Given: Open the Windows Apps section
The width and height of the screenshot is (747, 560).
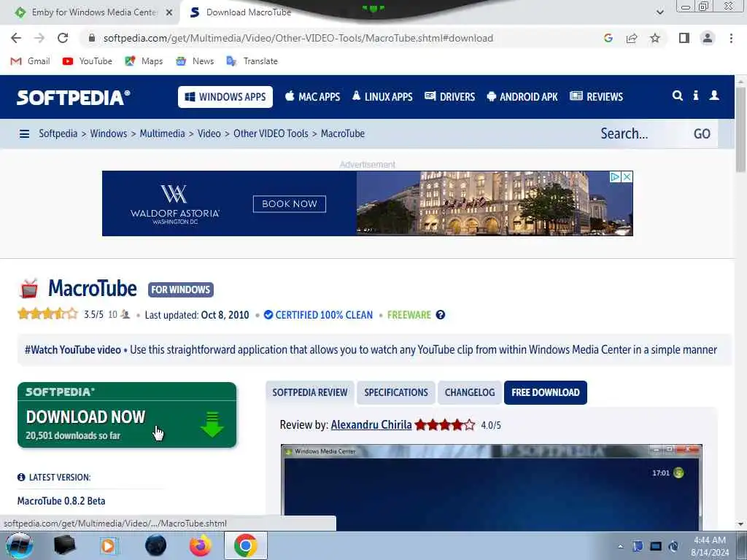Looking at the screenshot, I should [x=225, y=97].
